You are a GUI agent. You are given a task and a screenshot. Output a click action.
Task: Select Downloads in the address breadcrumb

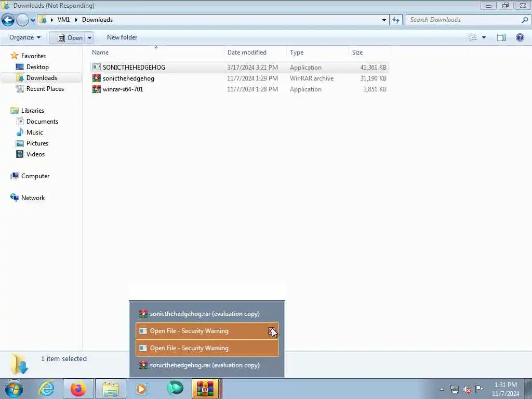tap(97, 20)
